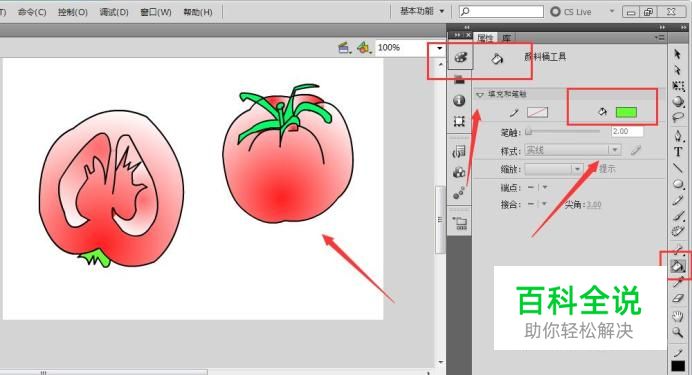Open the properties panel options menu
This screenshot has height=375, width=692.
click(x=659, y=38)
